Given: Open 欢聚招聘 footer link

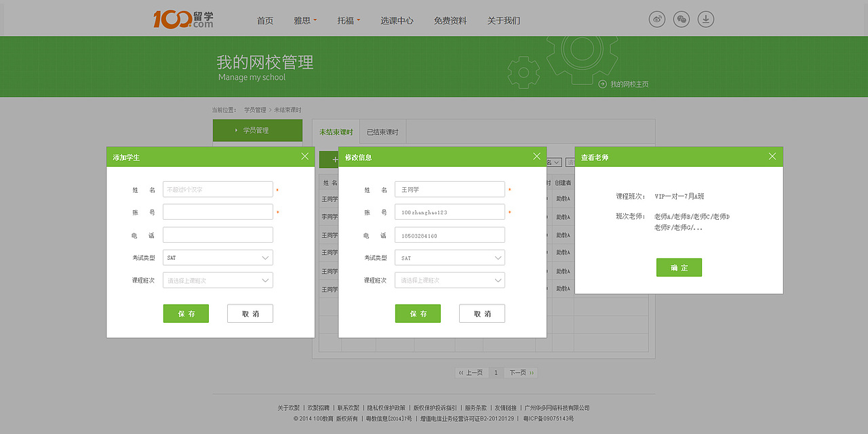Looking at the screenshot, I should tap(319, 408).
